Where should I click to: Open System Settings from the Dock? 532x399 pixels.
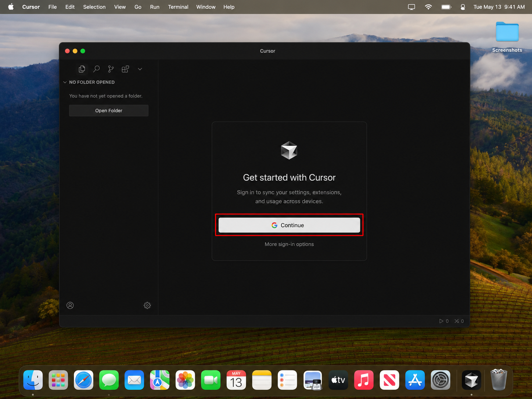pyautogui.click(x=441, y=380)
